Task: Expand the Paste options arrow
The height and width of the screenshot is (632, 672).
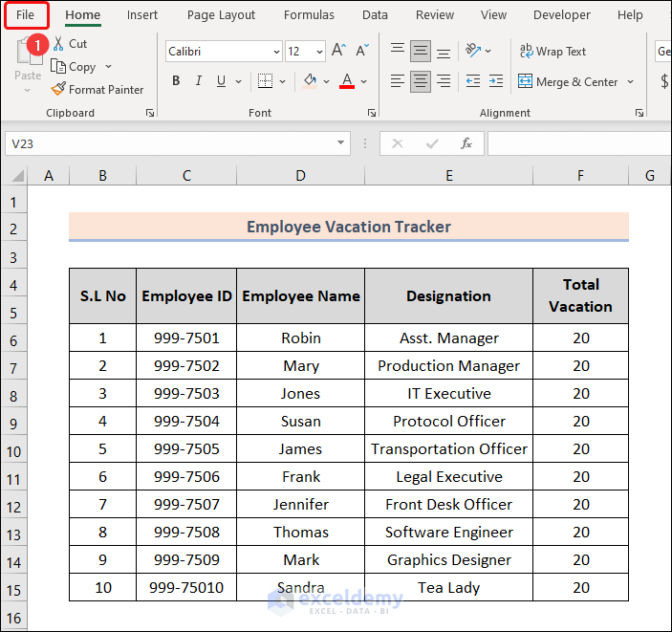Action: click(27, 90)
